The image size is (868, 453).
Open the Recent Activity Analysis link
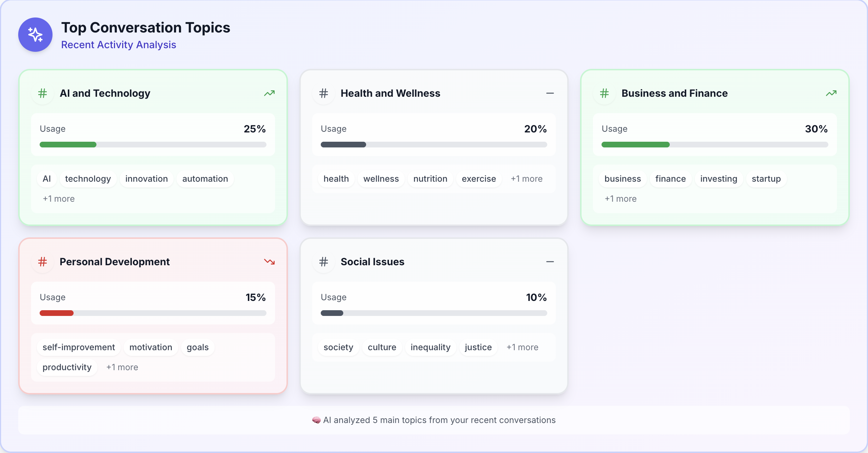click(119, 45)
